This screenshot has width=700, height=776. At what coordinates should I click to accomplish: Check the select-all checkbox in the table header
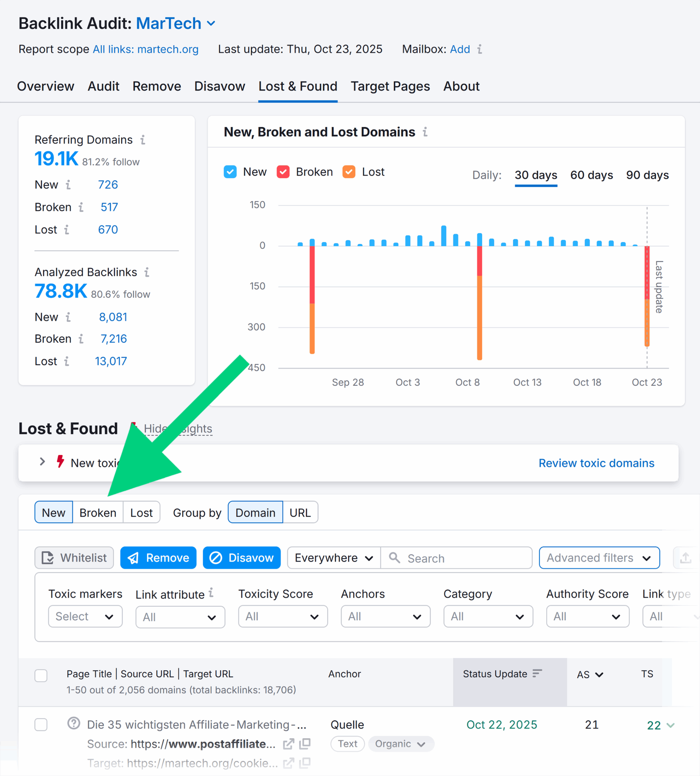[x=41, y=676]
